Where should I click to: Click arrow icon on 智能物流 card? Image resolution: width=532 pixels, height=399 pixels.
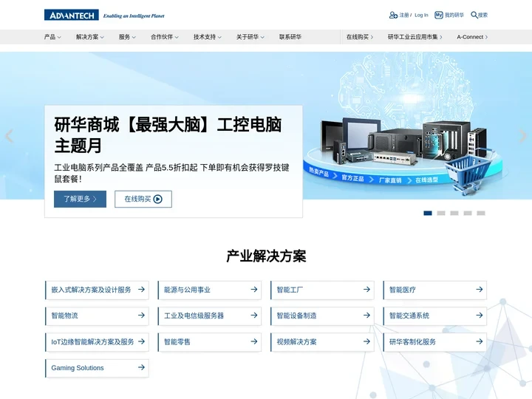(141, 316)
